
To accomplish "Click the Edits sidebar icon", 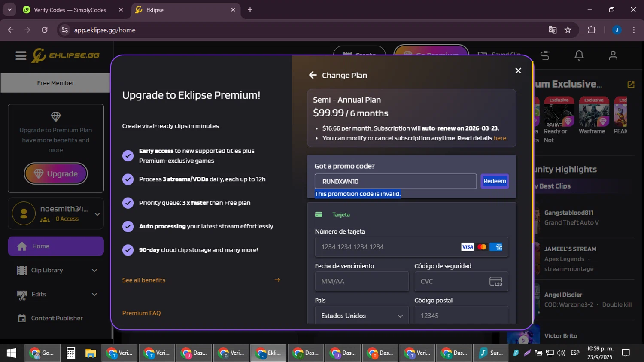I will pos(22,295).
